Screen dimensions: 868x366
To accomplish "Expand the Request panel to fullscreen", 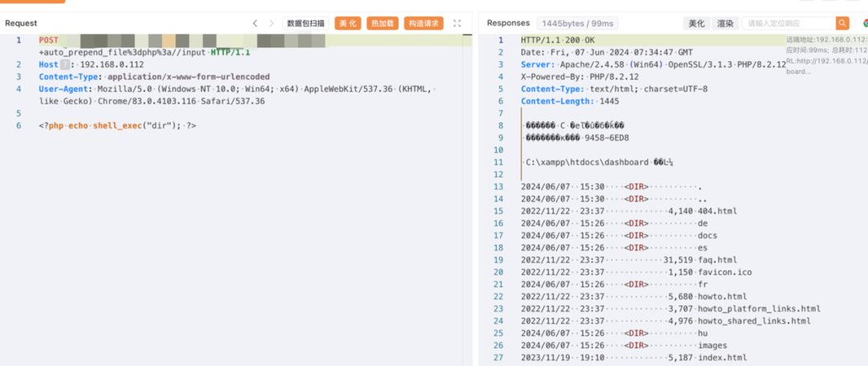I will pyautogui.click(x=457, y=23).
